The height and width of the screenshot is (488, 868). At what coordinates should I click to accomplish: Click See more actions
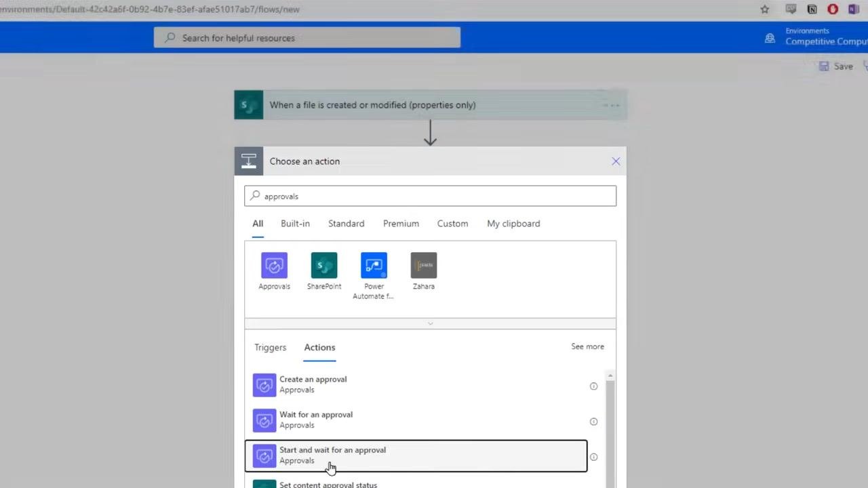pyautogui.click(x=587, y=346)
